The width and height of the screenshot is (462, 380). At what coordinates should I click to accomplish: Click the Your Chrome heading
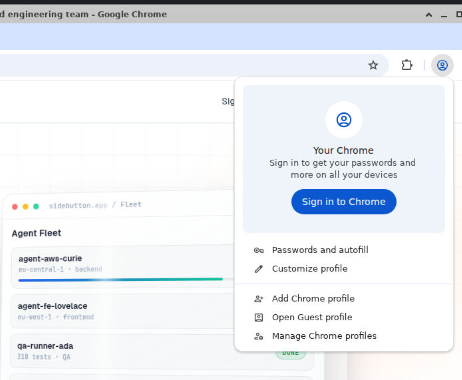tap(343, 150)
